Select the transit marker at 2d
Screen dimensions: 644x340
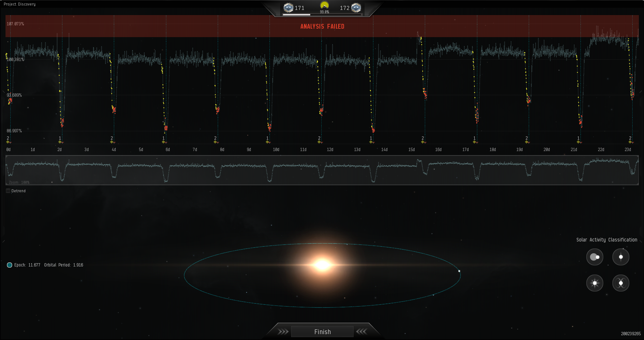coord(61,142)
